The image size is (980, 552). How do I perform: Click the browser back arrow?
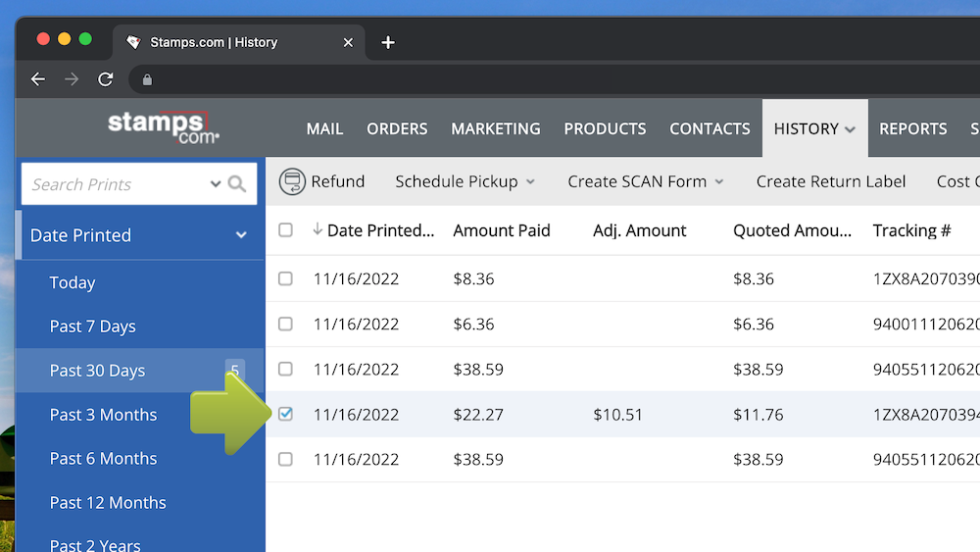click(x=38, y=79)
